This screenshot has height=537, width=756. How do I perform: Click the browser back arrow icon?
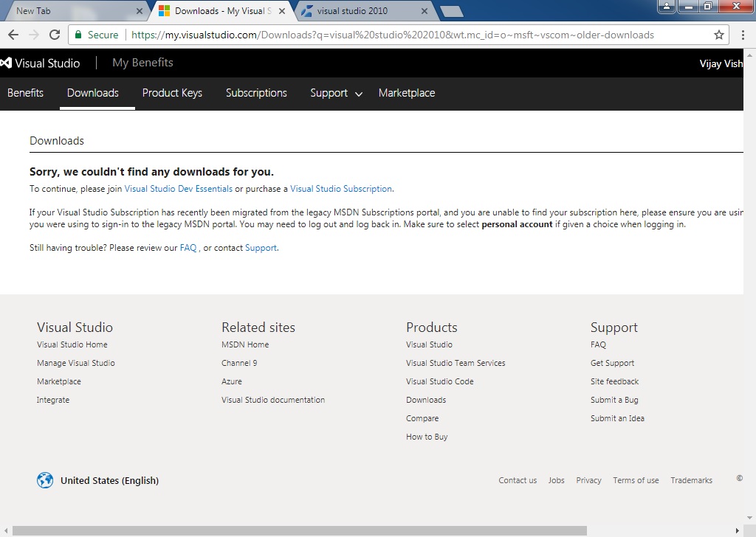13,35
